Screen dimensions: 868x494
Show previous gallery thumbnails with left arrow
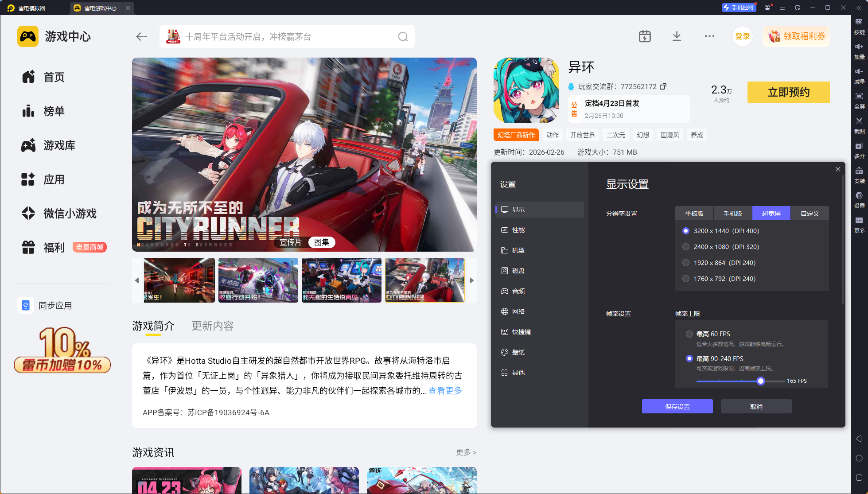pos(137,280)
